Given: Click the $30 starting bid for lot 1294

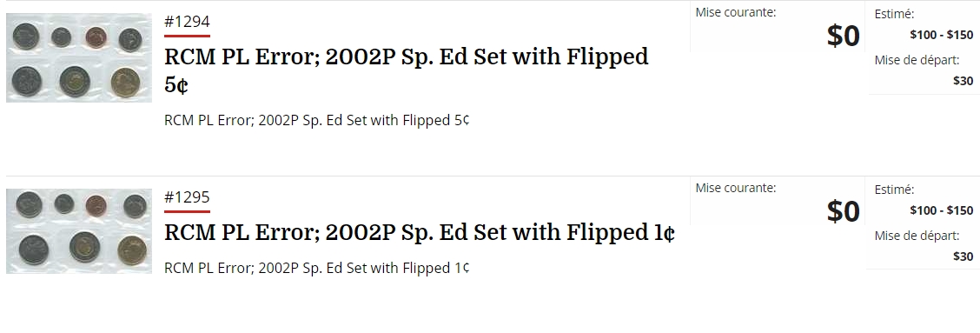Looking at the screenshot, I should pos(963,81).
